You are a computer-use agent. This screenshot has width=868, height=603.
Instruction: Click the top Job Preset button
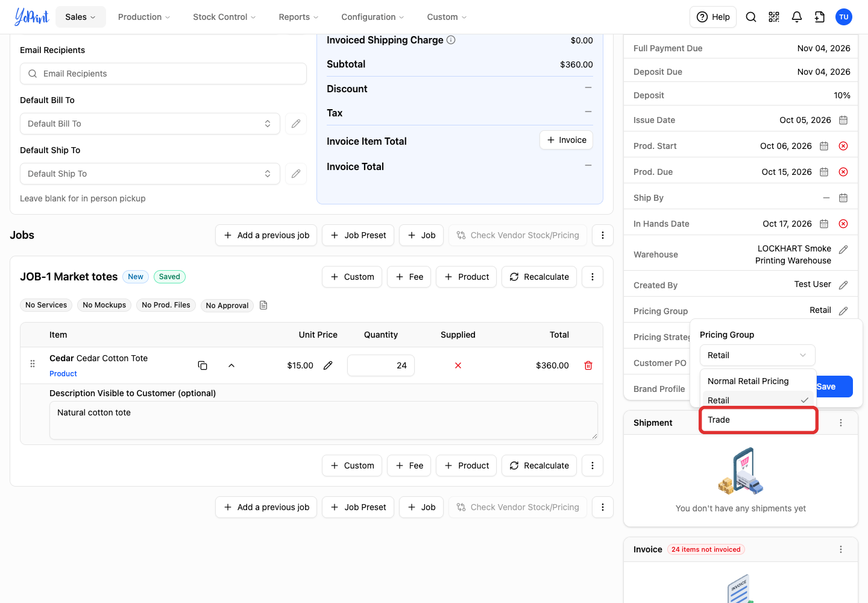point(358,235)
